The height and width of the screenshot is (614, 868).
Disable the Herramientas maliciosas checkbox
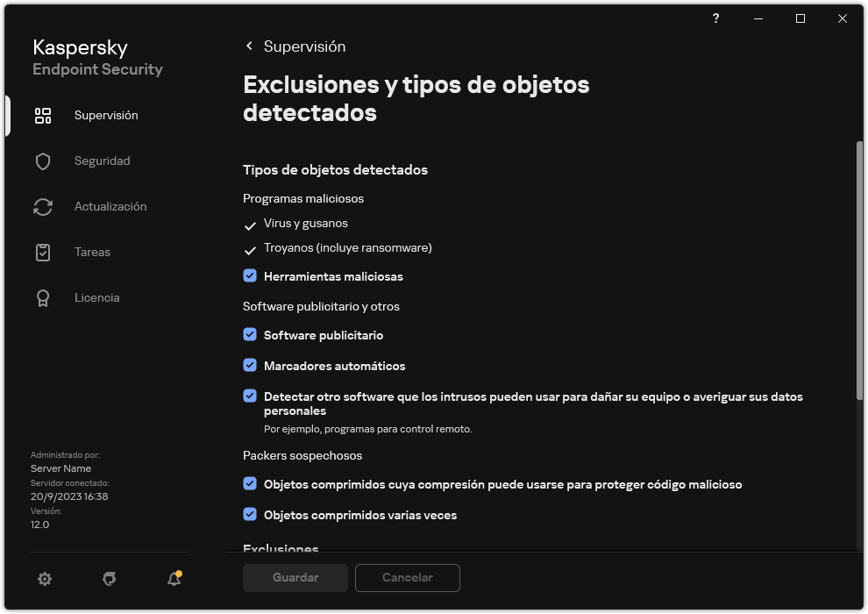(x=250, y=275)
